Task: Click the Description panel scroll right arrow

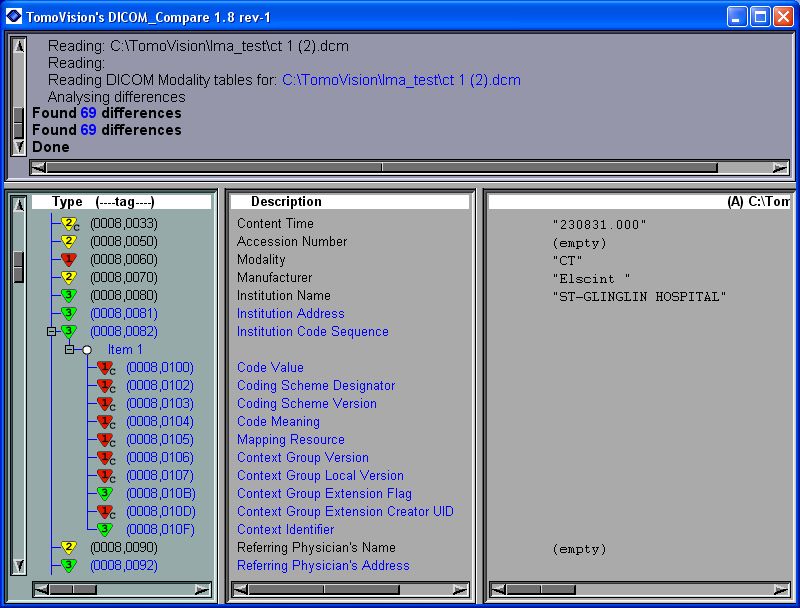Action: (460, 590)
